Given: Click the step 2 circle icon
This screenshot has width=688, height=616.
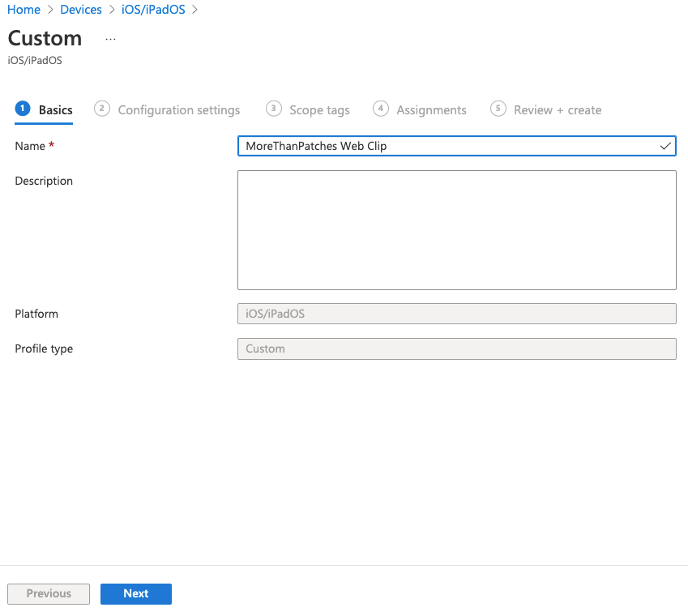Looking at the screenshot, I should [101, 108].
